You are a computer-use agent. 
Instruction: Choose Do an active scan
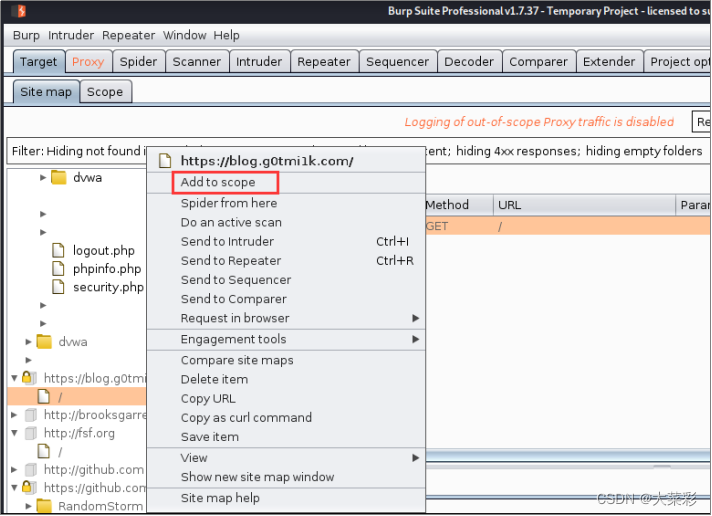tap(286, 222)
